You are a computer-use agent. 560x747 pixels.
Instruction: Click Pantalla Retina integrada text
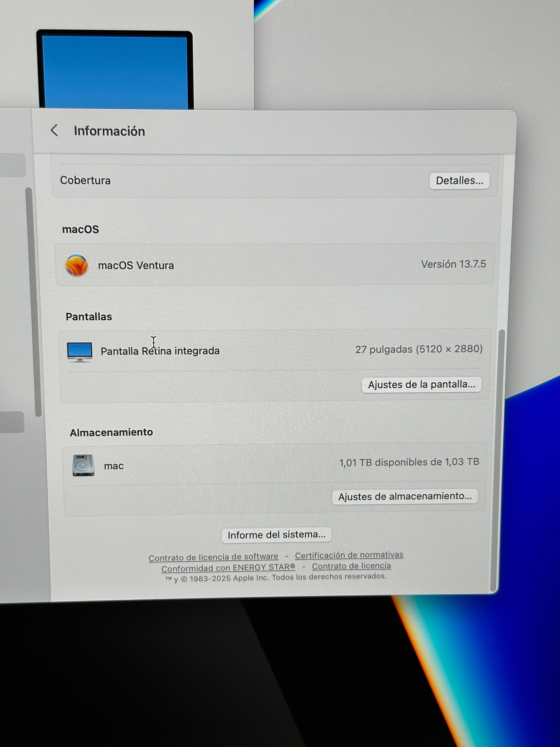(160, 351)
